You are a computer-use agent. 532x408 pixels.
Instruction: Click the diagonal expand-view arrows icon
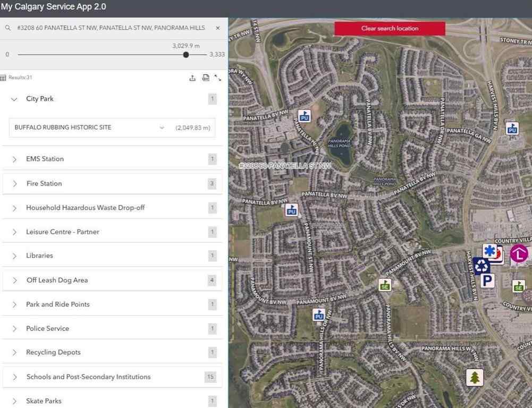[218, 78]
